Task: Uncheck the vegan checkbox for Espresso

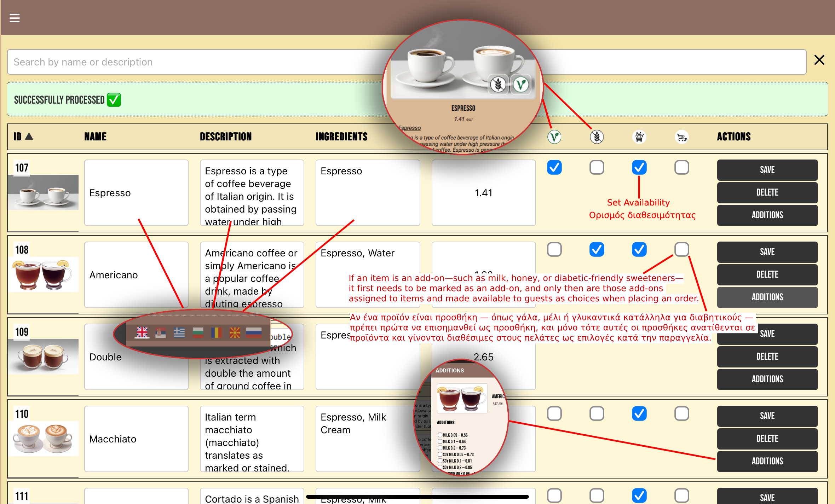Action: coord(554,167)
